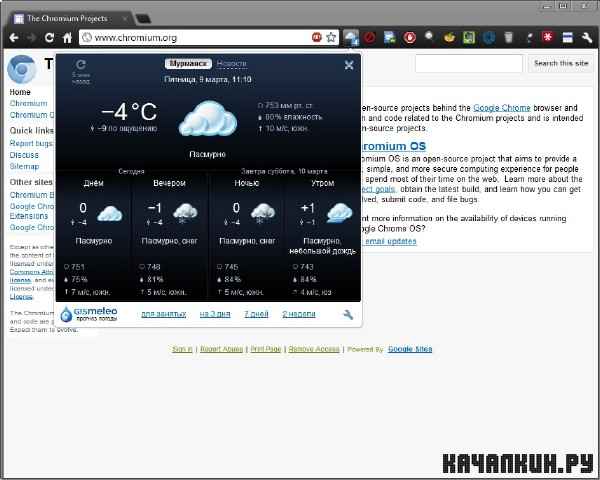Click the red icon inside the address bar
The height and width of the screenshot is (480, 600).
coord(317,37)
